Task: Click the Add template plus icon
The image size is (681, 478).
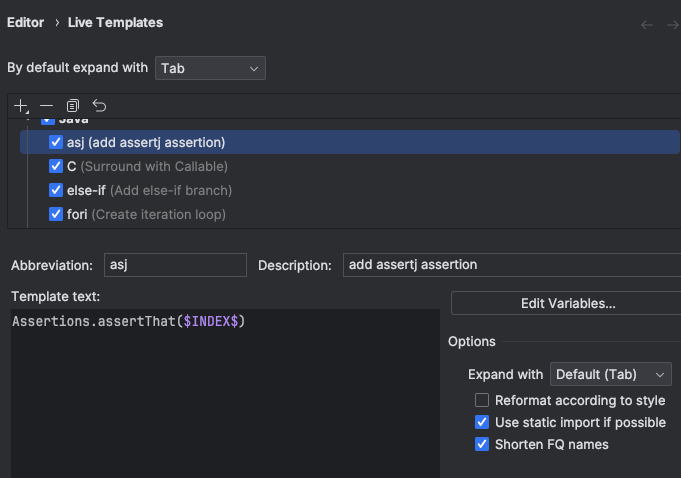Action: [21, 105]
